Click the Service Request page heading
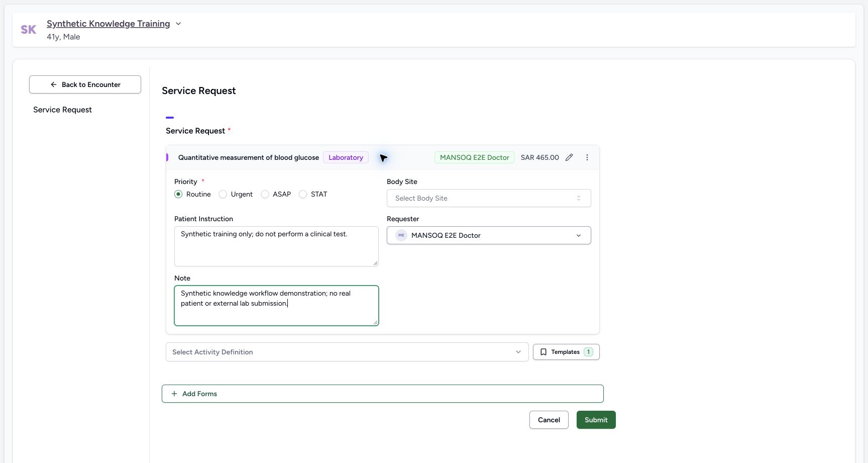This screenshot has width=868, height=463. click(x=199, y=90)
